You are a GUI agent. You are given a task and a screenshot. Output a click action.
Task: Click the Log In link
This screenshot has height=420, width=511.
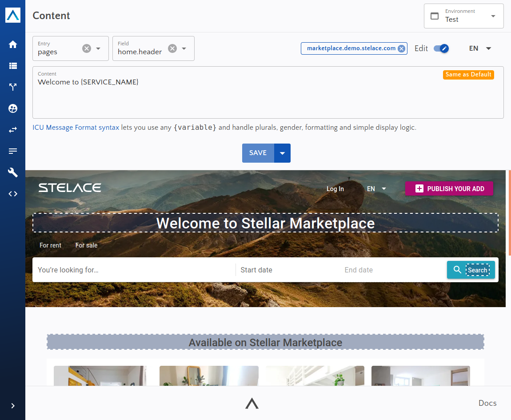[335, 189]
